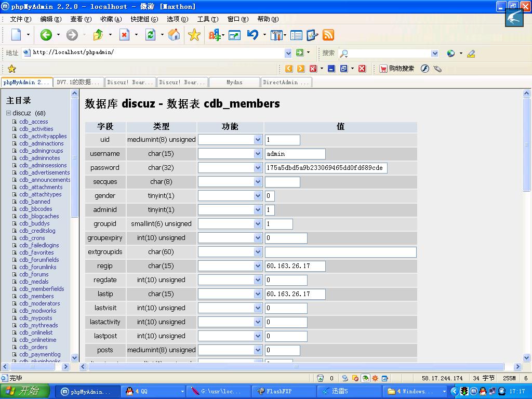This screenshot has height=399, width=532.
Task: Switch to the Mydns tab
Action: tap(234, 83)
